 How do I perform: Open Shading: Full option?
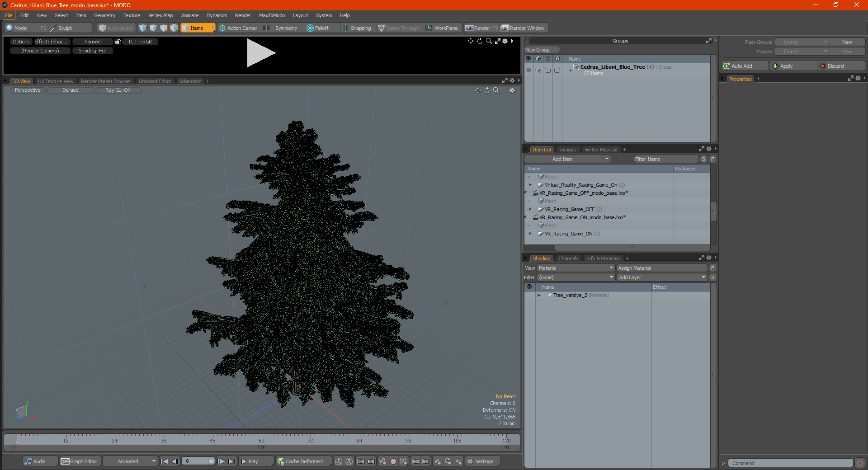tap(93, 51)
